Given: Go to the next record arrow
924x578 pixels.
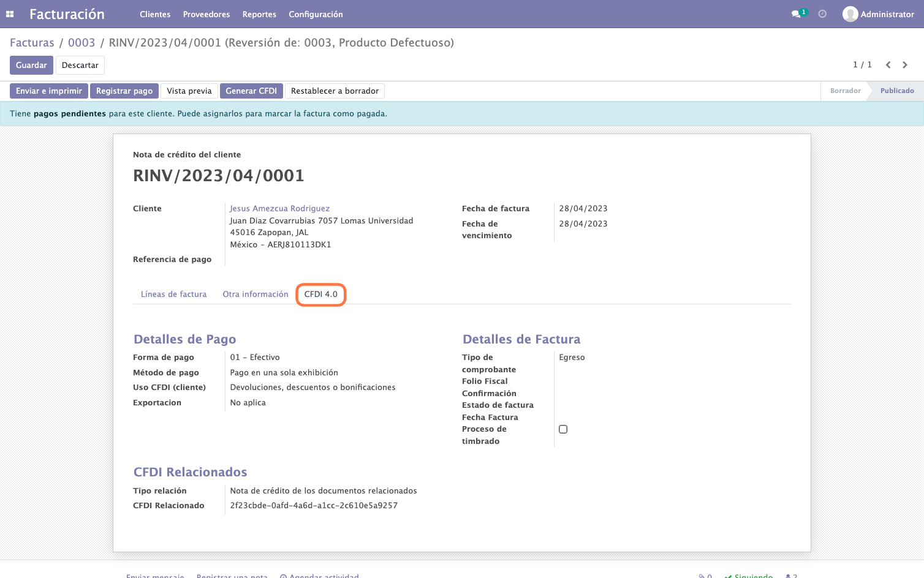Looking at the screenshot, I should click(x=905, y=65).
